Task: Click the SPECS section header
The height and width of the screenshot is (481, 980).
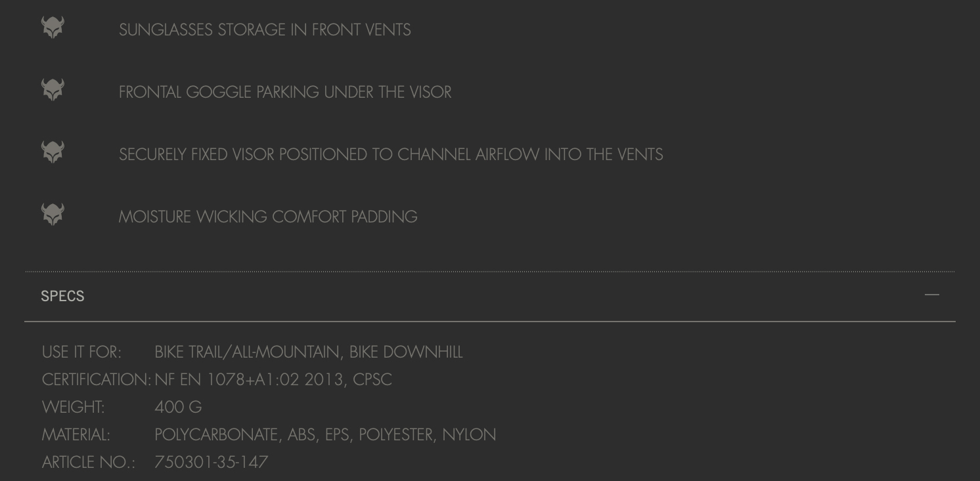Action: [x=62, y=296]
